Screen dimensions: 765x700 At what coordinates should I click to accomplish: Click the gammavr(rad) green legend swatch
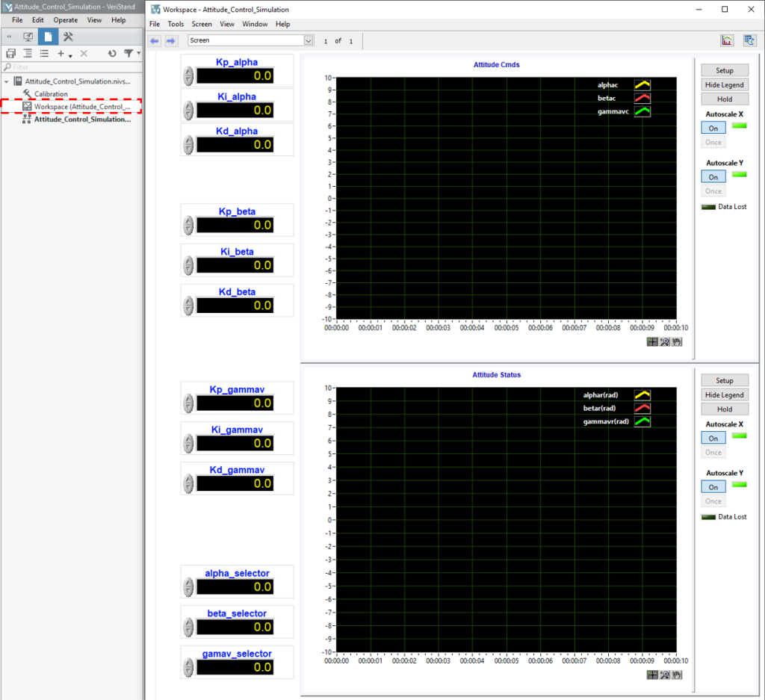(x=642, y=421)
